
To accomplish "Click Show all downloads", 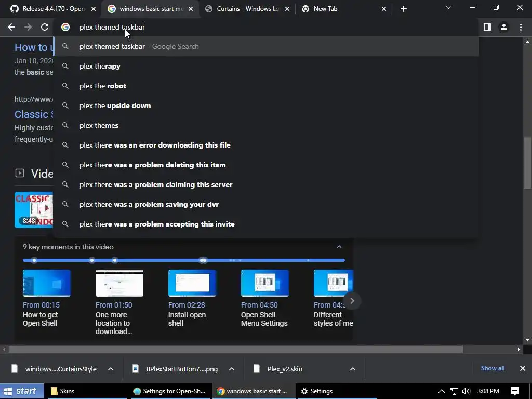I will (493, 368).
